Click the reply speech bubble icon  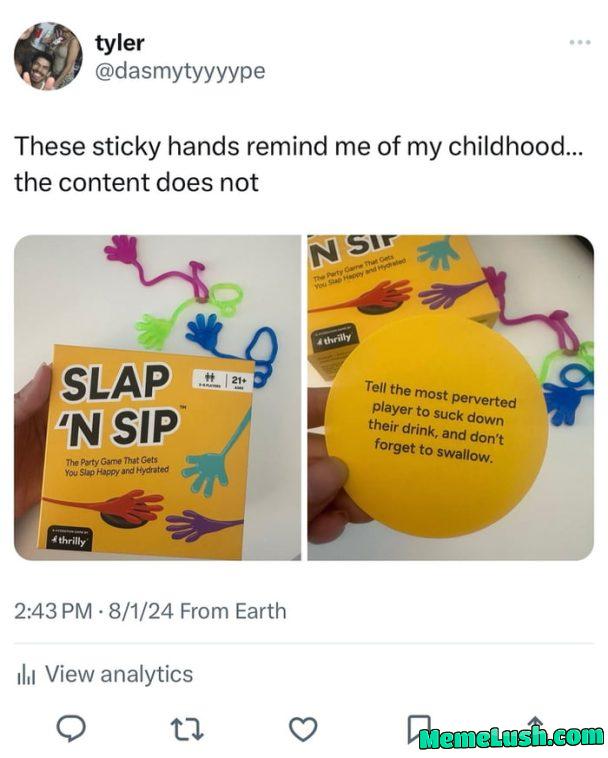[71, 729]
